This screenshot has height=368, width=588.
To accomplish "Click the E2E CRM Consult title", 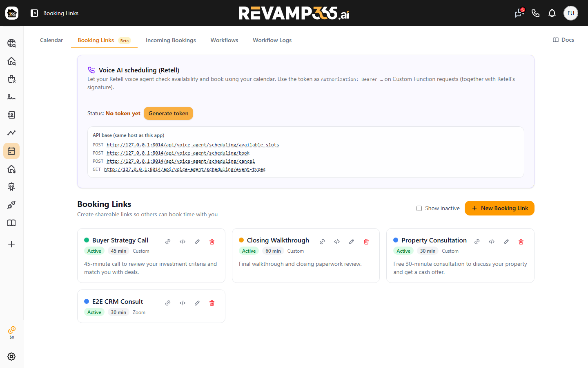I will pos(118,301).
